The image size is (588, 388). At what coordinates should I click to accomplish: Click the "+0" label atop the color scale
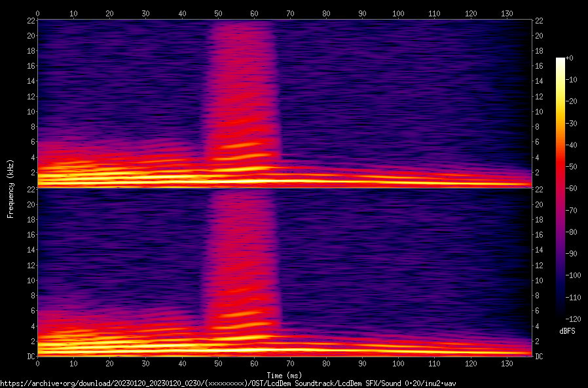(569, 58)
